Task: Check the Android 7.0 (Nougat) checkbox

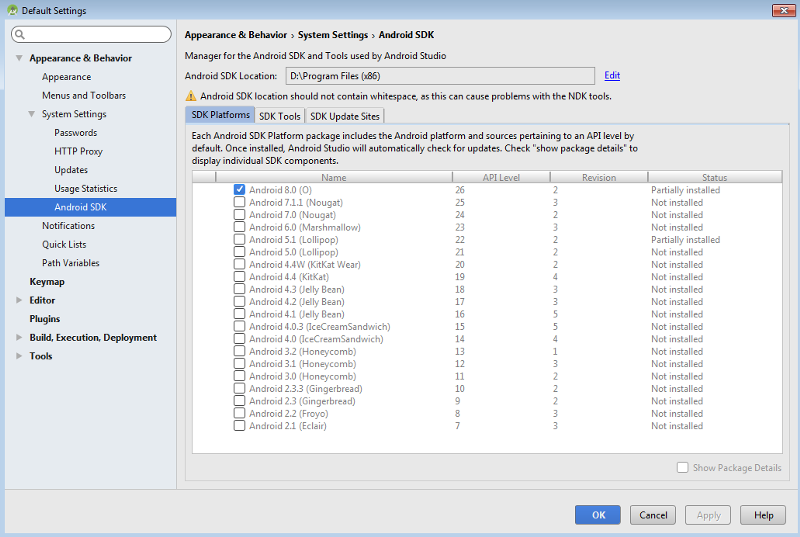Action: pos(239,214)
